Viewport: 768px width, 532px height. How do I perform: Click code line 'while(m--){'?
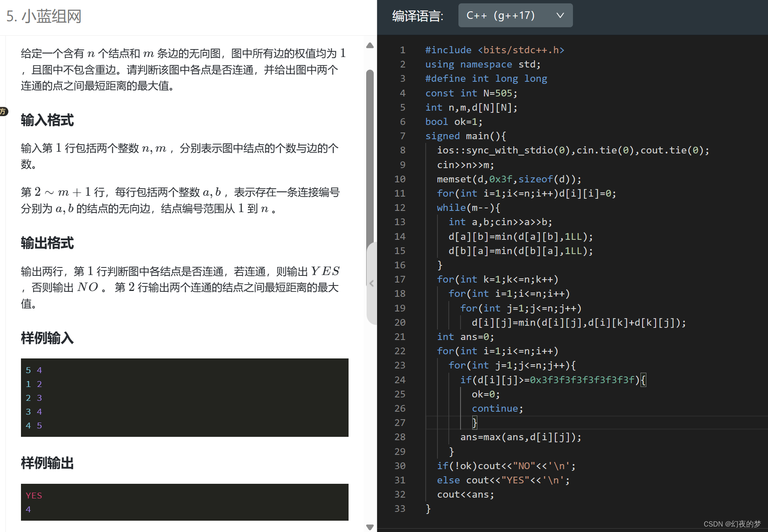469,208
